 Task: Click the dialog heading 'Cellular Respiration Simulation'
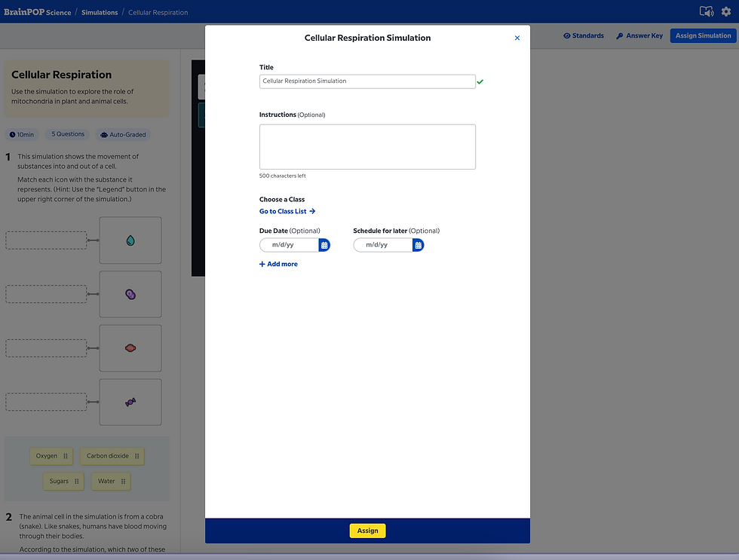pyautogui.click(x=368, y=38)
